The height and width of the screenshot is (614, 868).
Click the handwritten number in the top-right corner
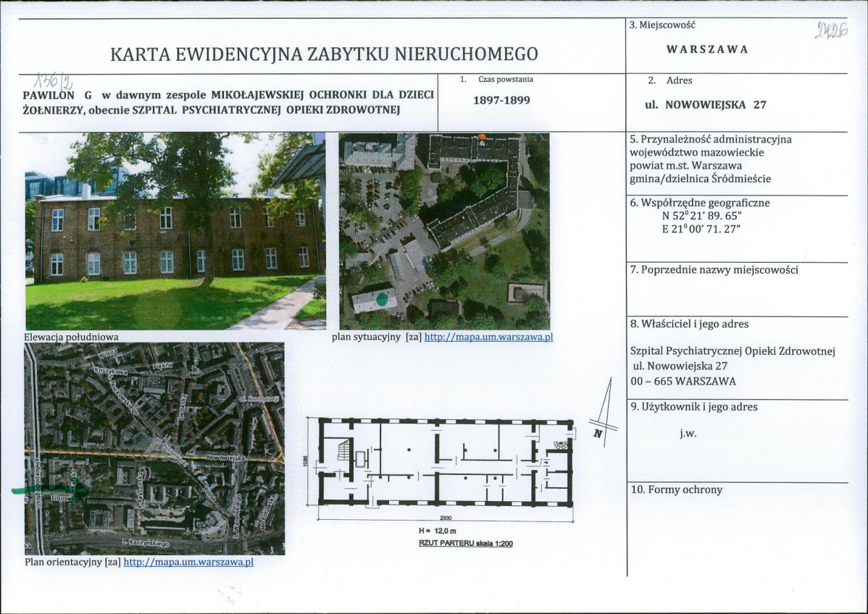(831, 30)
